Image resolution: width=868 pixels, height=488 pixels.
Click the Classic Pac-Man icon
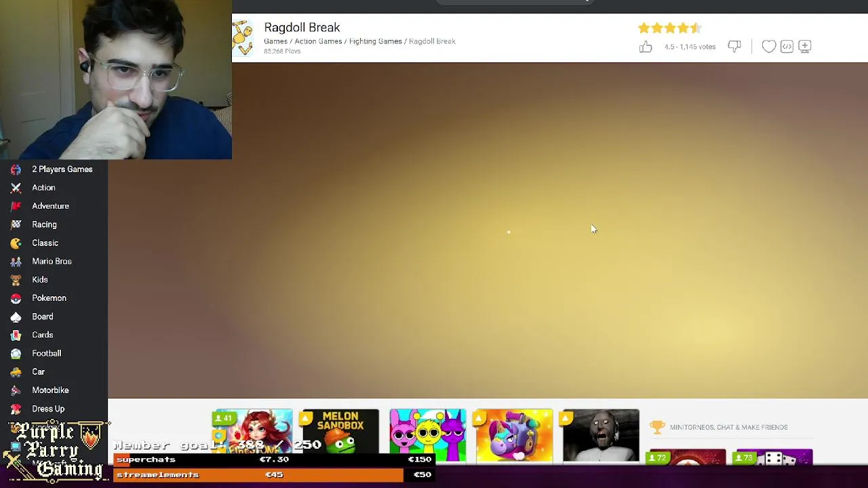click(x=16, y=243)
